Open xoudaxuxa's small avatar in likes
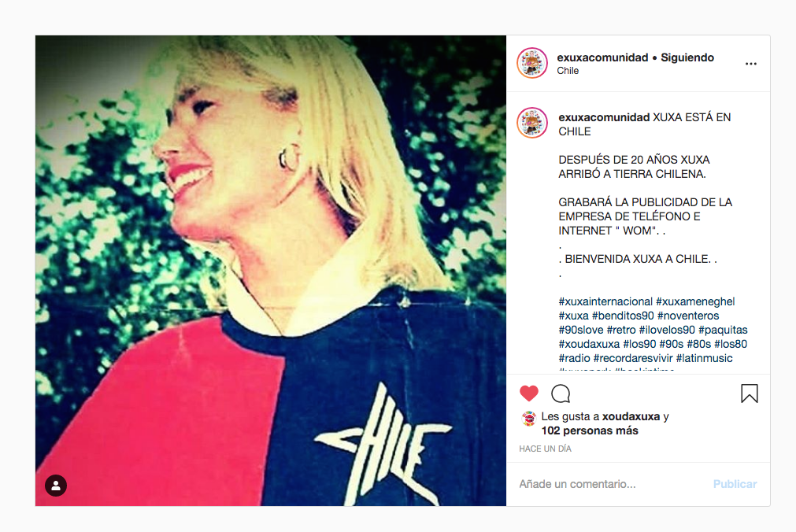796x532 pixels. 528,419
